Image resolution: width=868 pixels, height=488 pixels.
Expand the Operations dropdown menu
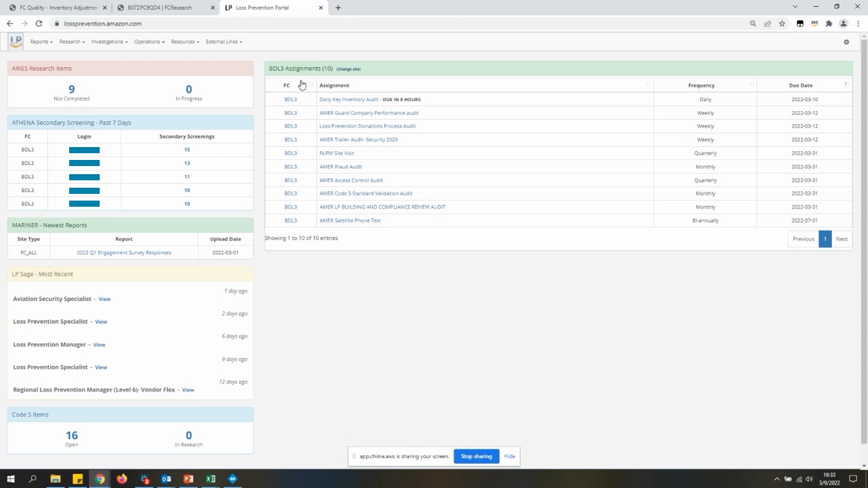149,42
